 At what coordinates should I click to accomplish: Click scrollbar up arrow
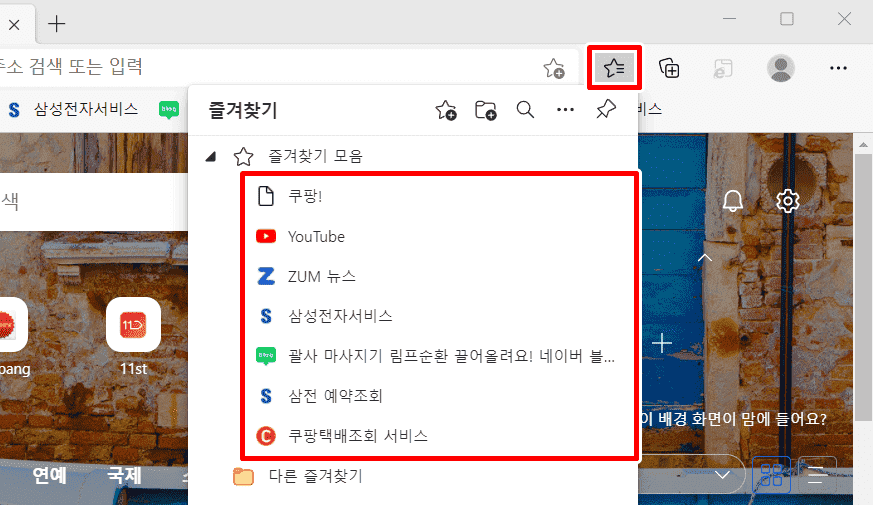pyautogui.click(x=863, y=145)
